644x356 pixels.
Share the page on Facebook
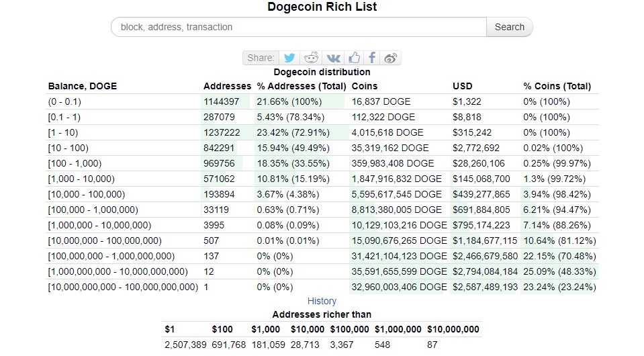(x=372, y=58)
